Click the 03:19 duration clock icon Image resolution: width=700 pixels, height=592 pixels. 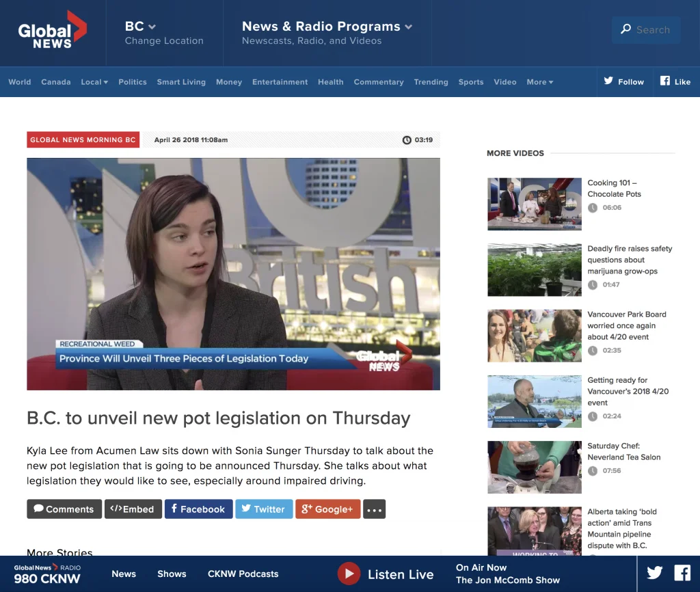click(x=407, y=139)
